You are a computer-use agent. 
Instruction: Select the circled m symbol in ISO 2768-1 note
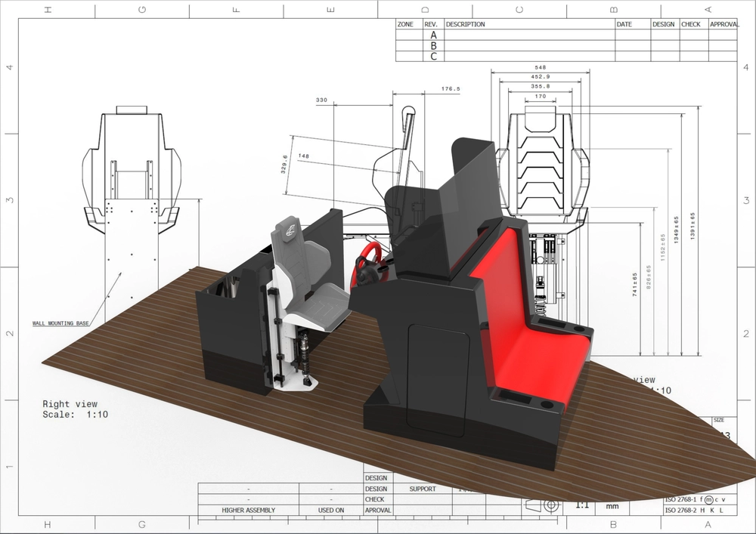708,499
